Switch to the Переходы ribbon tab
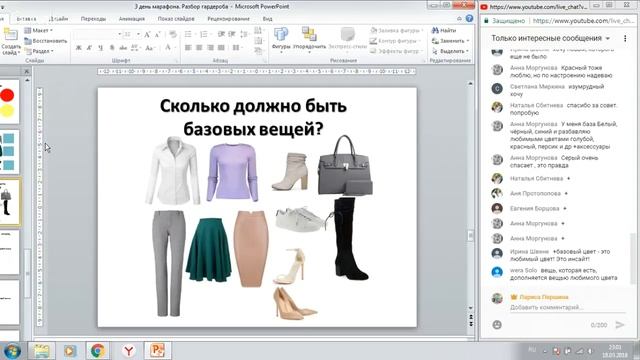Image resolution: width=640 pixels, height=360 pixels. coord(93,19)
